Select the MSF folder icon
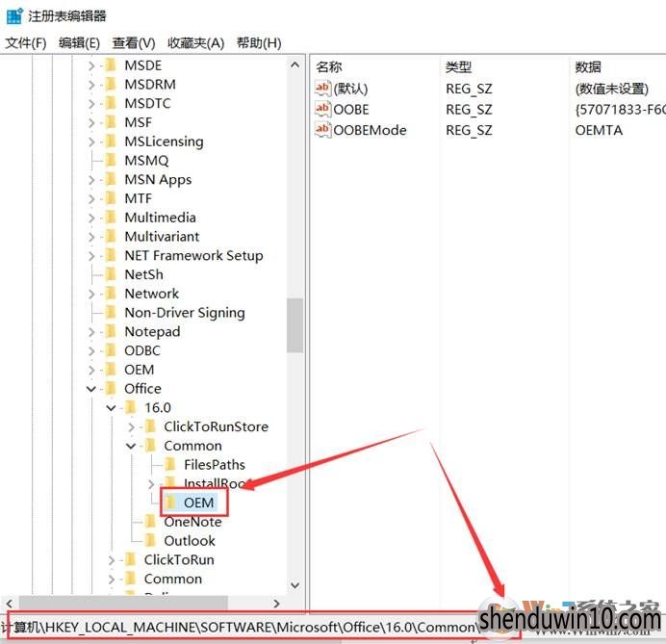The width and height of the screenshot is (666, 644). 111,122
